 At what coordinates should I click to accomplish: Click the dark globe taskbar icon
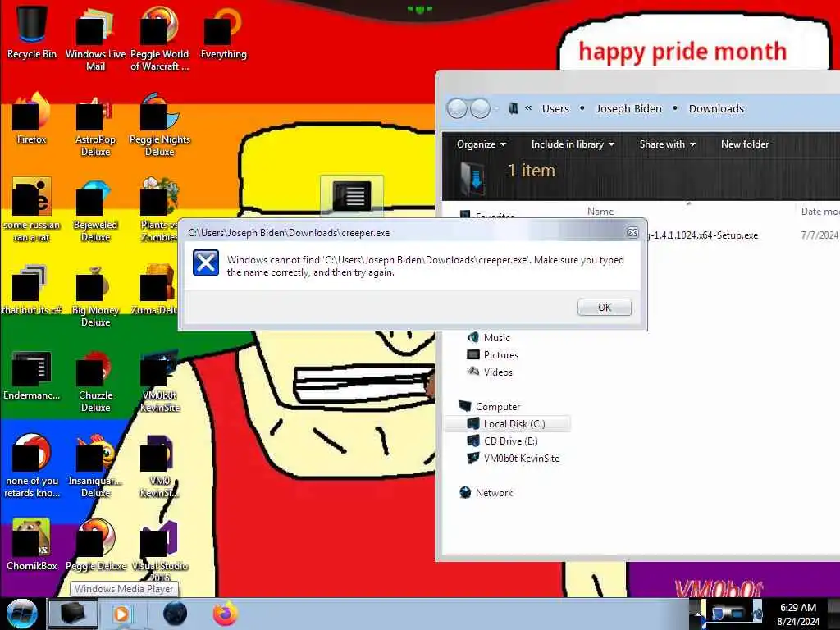click(175, 614)
